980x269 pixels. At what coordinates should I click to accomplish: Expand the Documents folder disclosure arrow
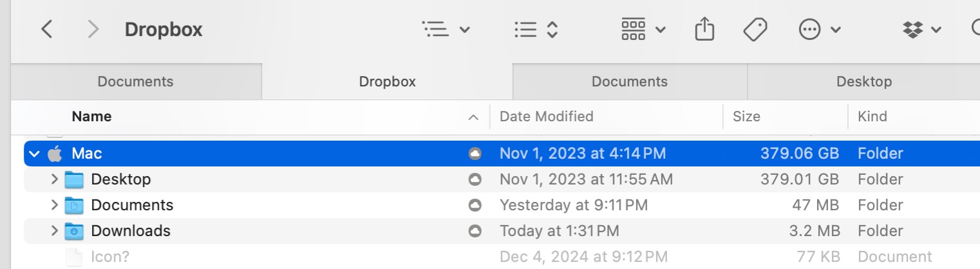click(x=55, y=205)
